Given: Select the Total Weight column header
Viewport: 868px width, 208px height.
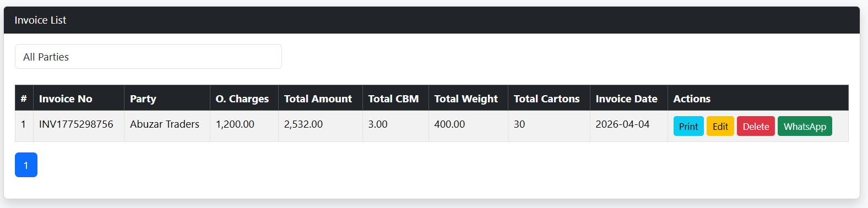Looking at the screenshot, I should (x=466, y=99).
